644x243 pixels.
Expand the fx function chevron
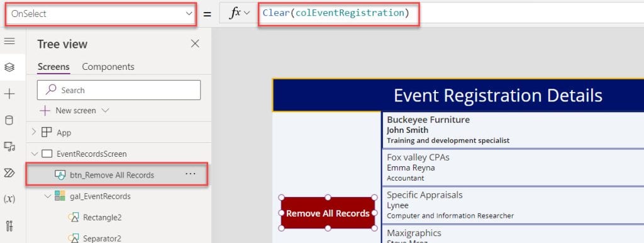(247, 13)
